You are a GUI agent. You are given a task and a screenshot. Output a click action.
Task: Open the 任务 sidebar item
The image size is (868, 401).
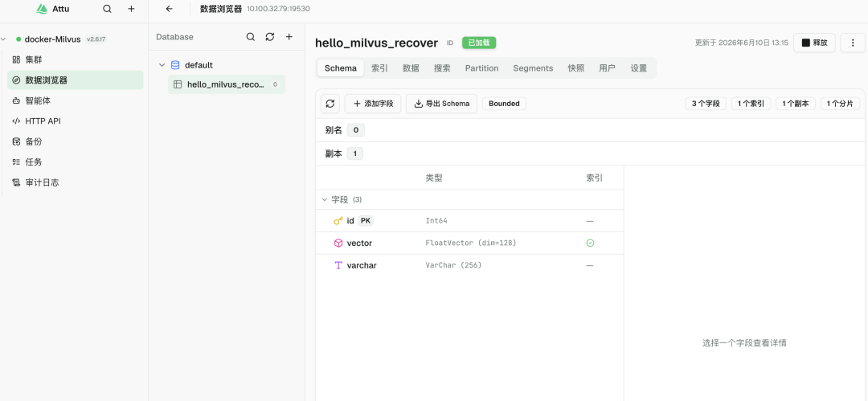point(76,162)
